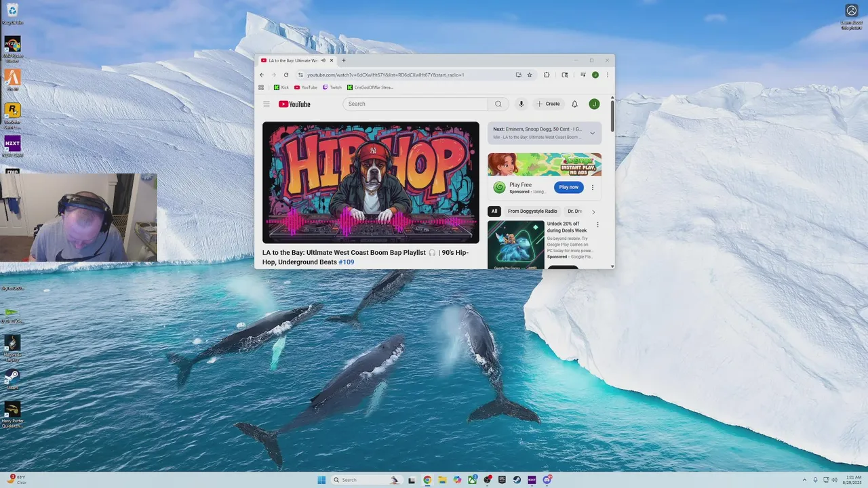The image size is (868, 488).
Task: Click the Hip Hop video player
Action: pyautogui.click(x=371, y=182)
